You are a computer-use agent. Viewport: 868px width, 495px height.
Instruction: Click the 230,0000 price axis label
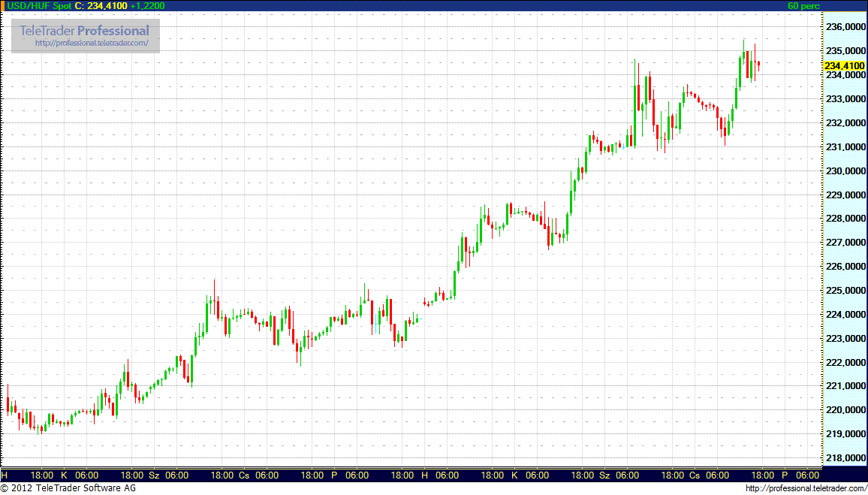point(845,171)
